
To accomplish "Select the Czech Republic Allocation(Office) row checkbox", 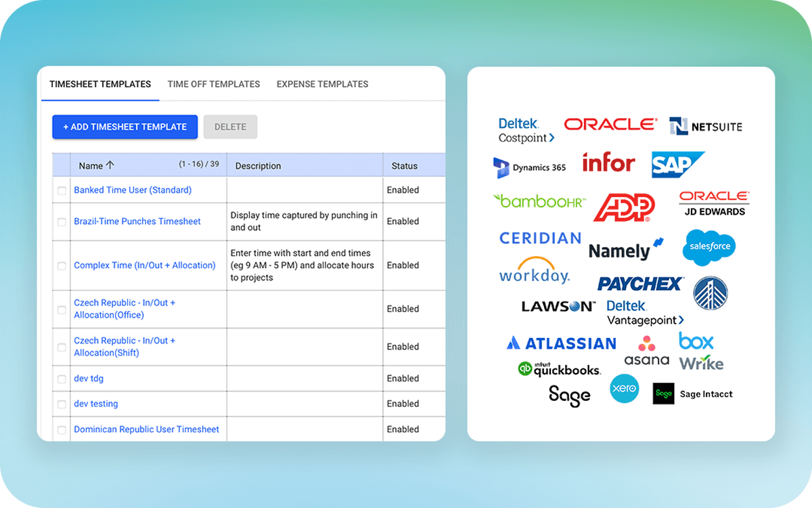I will click(62, 310).
